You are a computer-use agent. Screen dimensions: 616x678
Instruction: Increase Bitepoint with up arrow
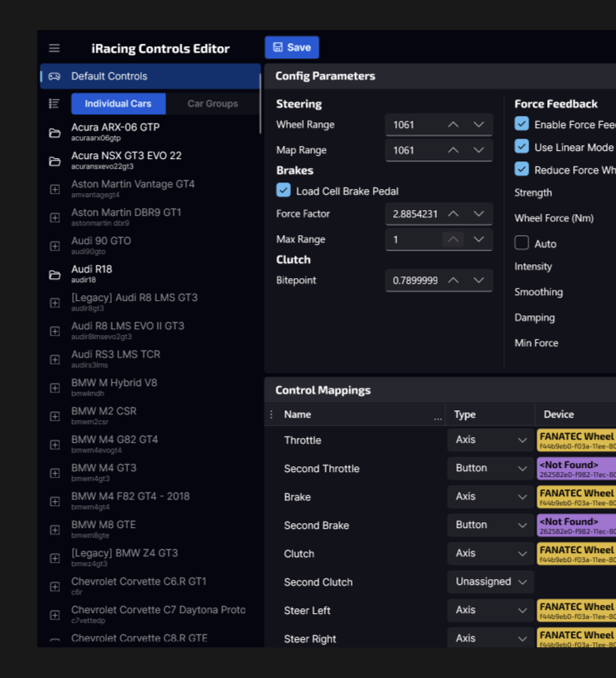pos(453,280)
